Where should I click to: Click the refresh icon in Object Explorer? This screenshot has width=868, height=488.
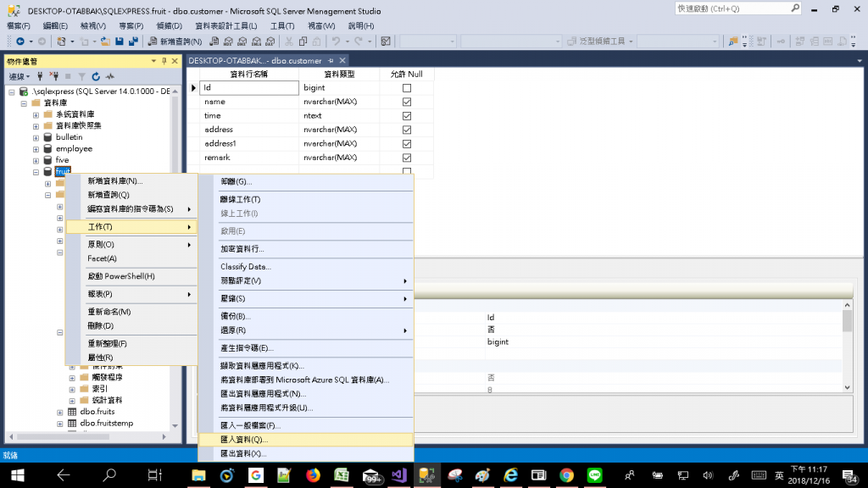[x=96, y=76]
